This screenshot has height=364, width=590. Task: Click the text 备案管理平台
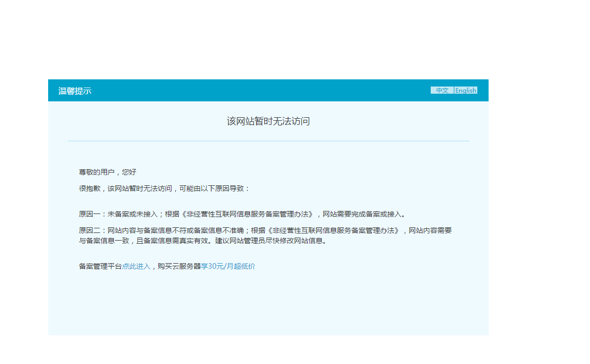pos(100,266)
